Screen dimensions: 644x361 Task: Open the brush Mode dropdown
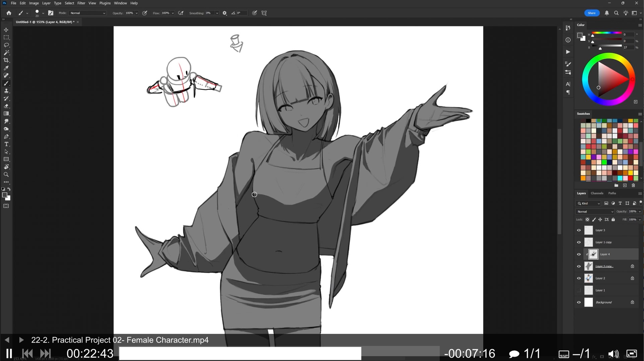click(87, 13)
